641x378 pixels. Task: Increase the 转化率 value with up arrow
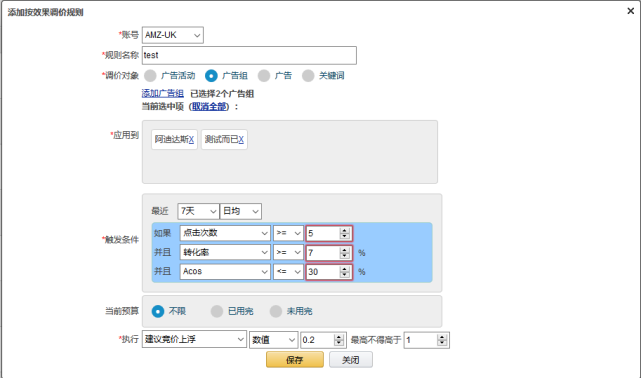pyautogui.click(x=345, y=249)
